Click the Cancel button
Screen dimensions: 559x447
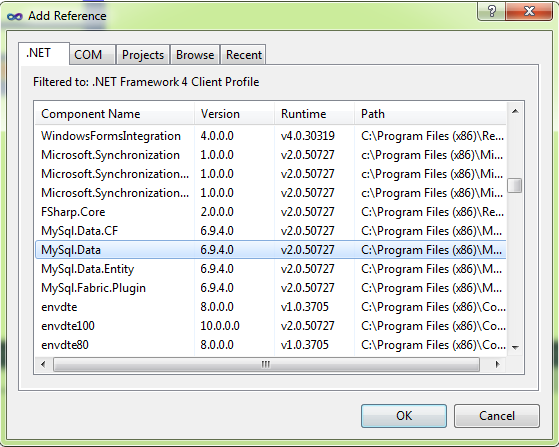click(x=497, y=416)
